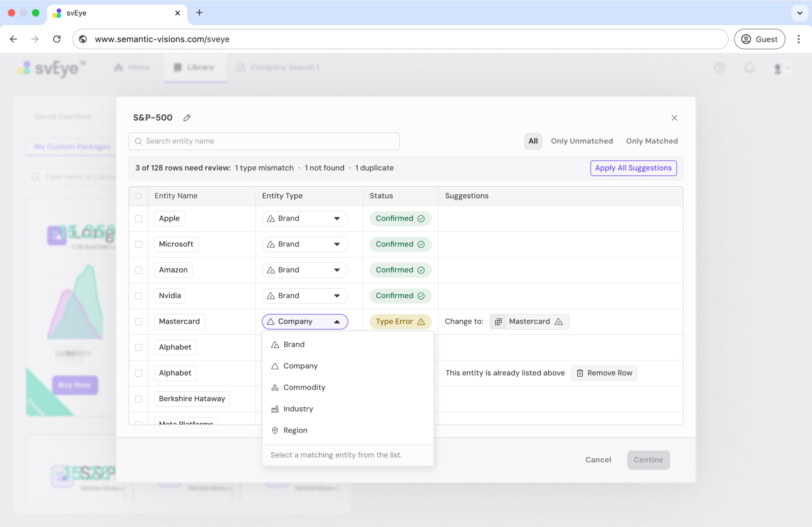This screenshot has width=812, height=527.
Task: Open a new browser tab with the plus icon
Action: pyautogui.click(x=199, y=12)
